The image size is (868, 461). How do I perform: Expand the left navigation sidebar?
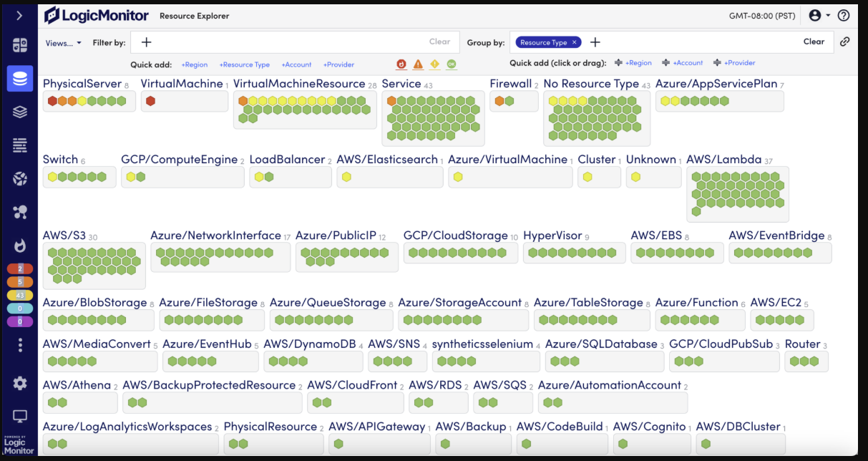(x=19, y=16)
